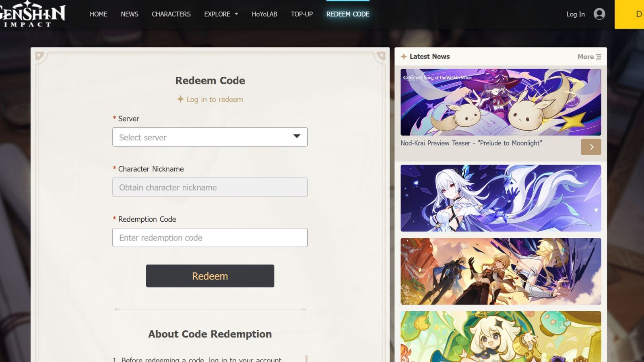Click the sparkle icon beside Latest News
The height and width of the screenshot is (362, 644).
pos(404,56)
